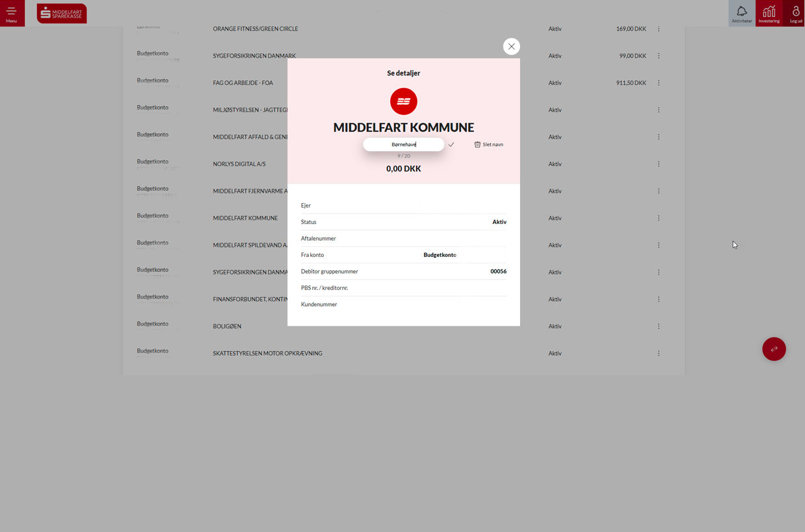Viewport: 805px width, 532px height.
Task: Click the red BS Betalingsservice logo
Action: (x=404, y=101)
